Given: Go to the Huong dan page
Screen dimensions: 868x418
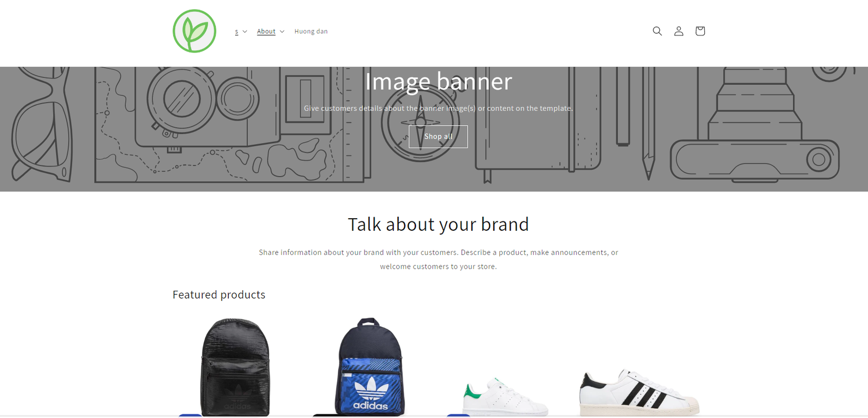Looking at the screenshot, I should pos(311,32).
